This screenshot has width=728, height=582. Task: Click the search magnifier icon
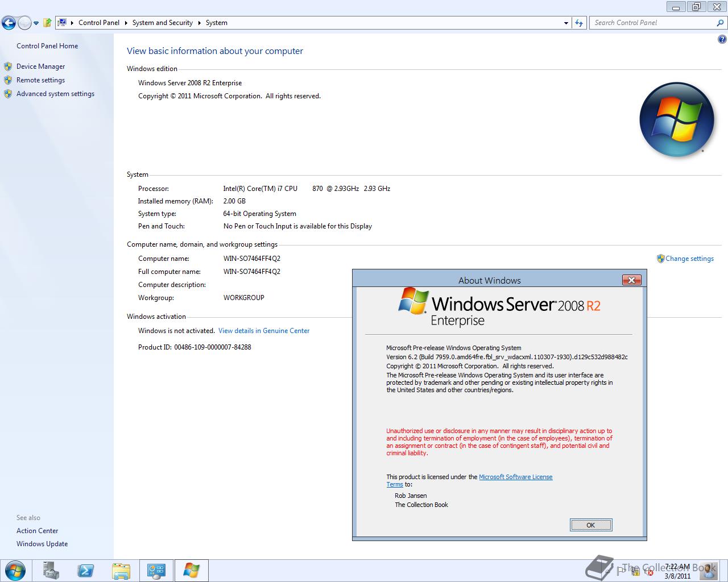721,23
